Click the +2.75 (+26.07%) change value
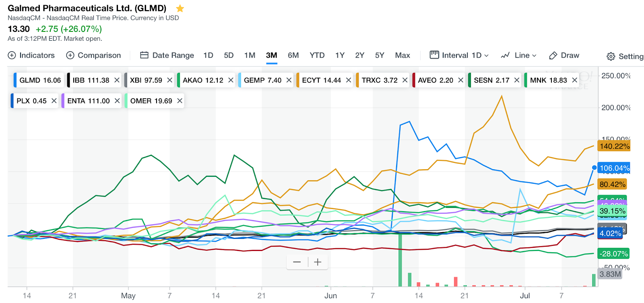 coord(69,29)
